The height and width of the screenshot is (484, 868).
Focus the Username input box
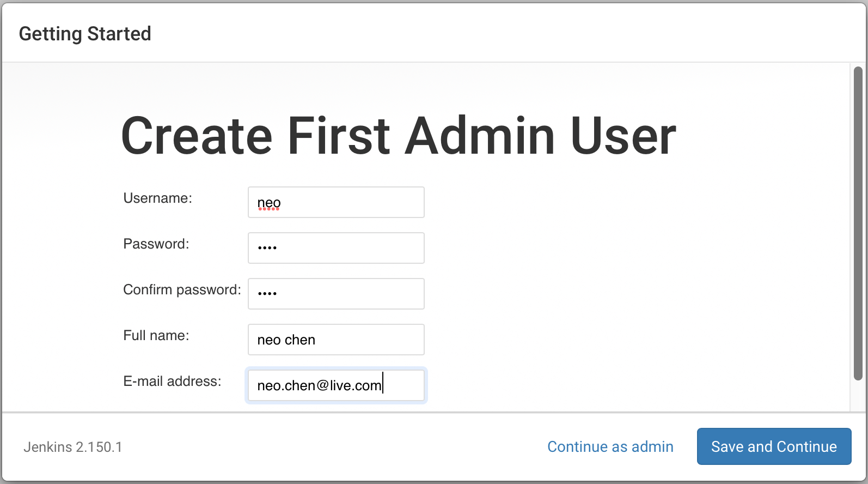click(336, 202)
